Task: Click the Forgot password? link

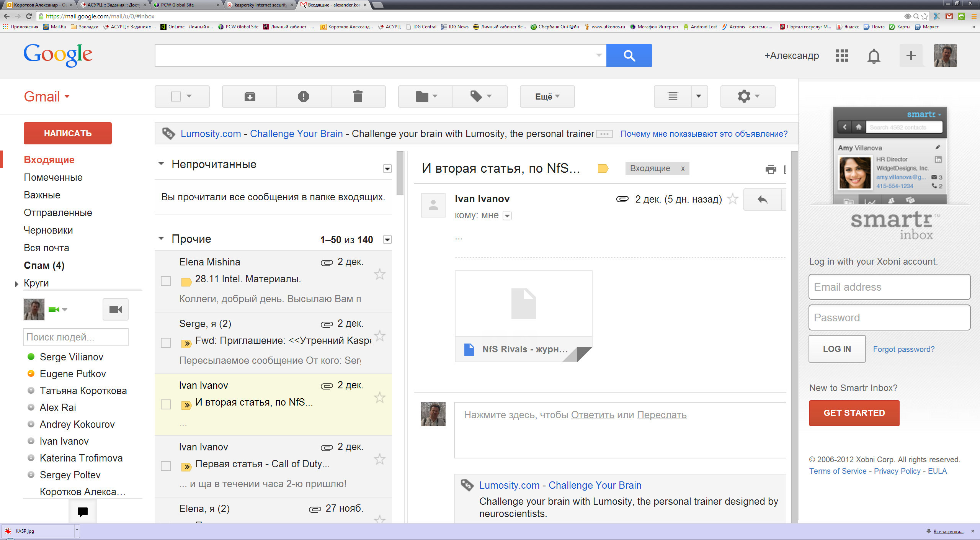Action: [x=903, y=349]
